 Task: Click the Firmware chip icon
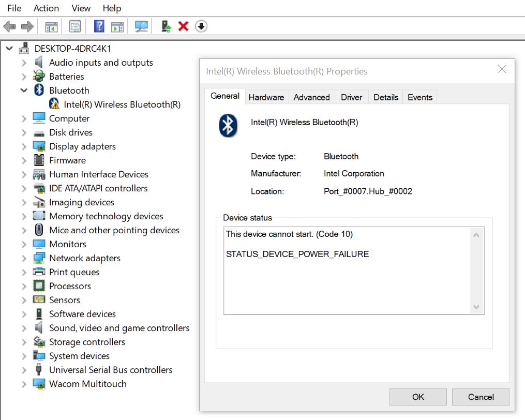pyautogui.click(x=39, y=160)
